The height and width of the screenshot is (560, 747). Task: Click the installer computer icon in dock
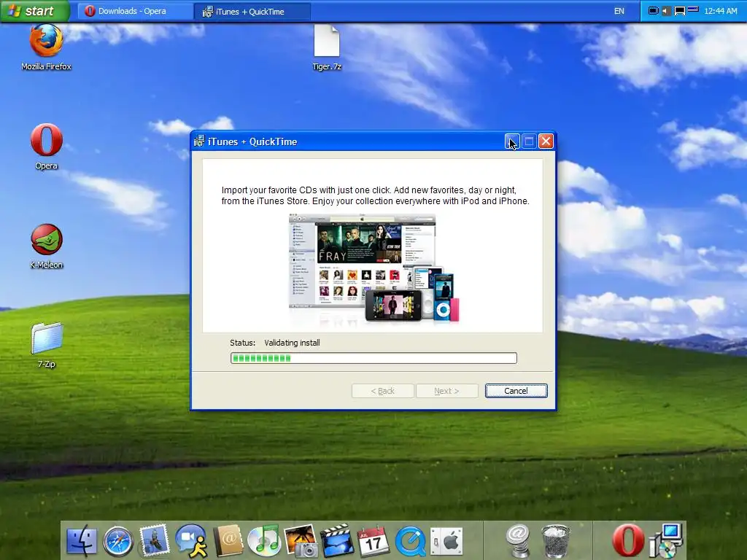coord(666,540)
